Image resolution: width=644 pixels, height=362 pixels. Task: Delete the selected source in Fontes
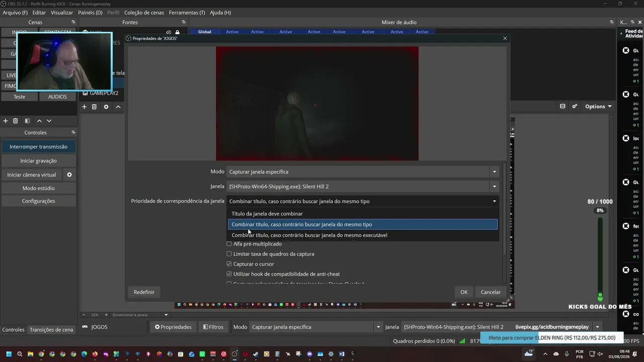click(94, 107)
